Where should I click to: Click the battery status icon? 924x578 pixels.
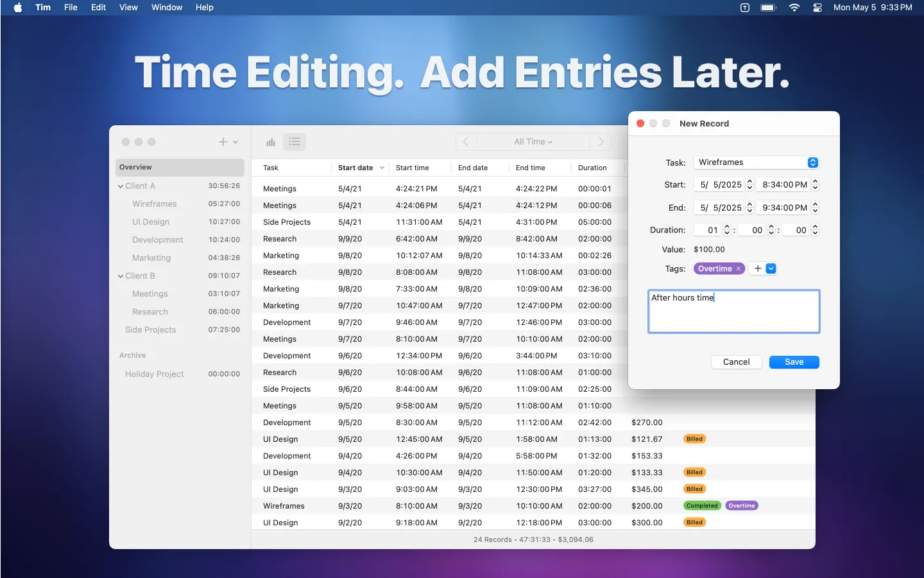tap(768, 8)
